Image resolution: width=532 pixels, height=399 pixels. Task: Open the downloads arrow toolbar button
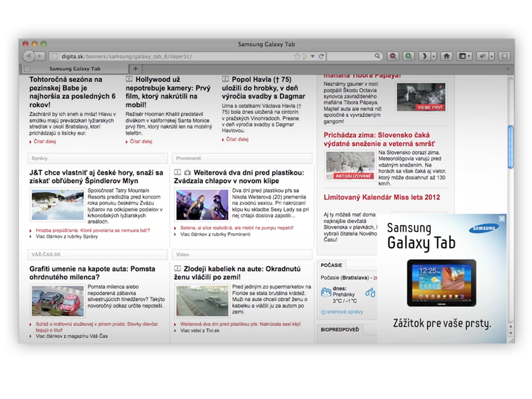[504, 56]
